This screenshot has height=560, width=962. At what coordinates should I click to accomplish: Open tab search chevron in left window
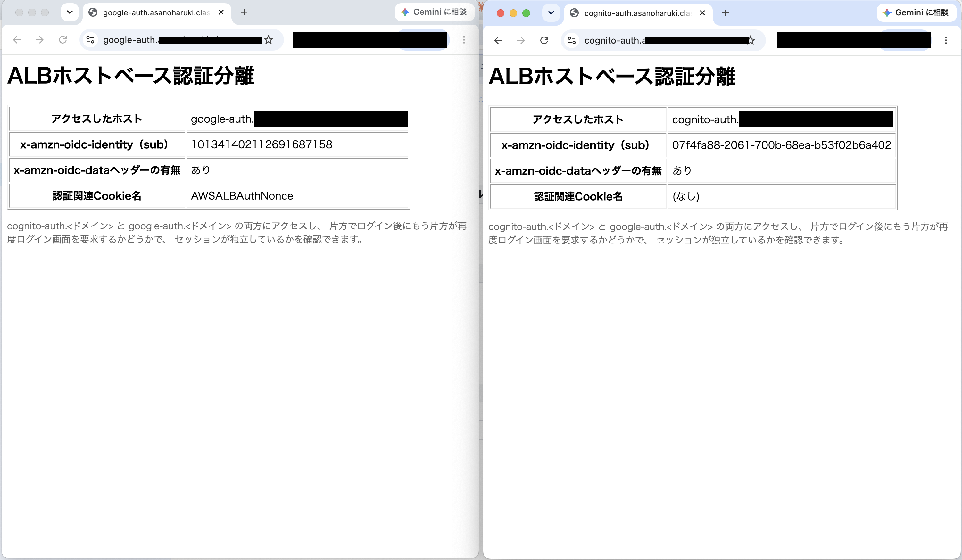(70, 12)
